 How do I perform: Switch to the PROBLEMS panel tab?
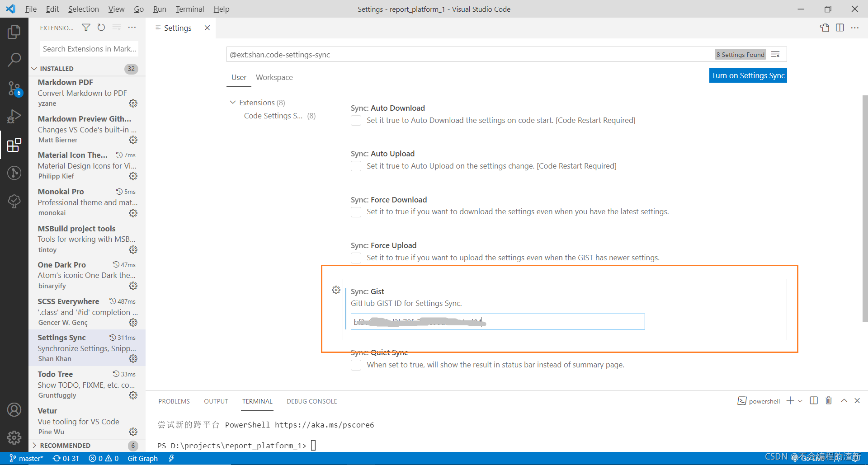point(174,401)
